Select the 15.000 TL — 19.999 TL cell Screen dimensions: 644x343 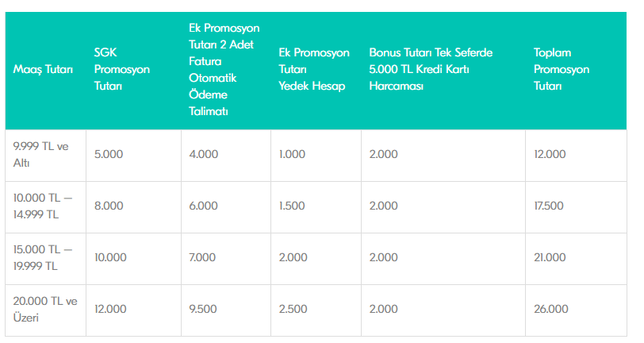point(43,257)
